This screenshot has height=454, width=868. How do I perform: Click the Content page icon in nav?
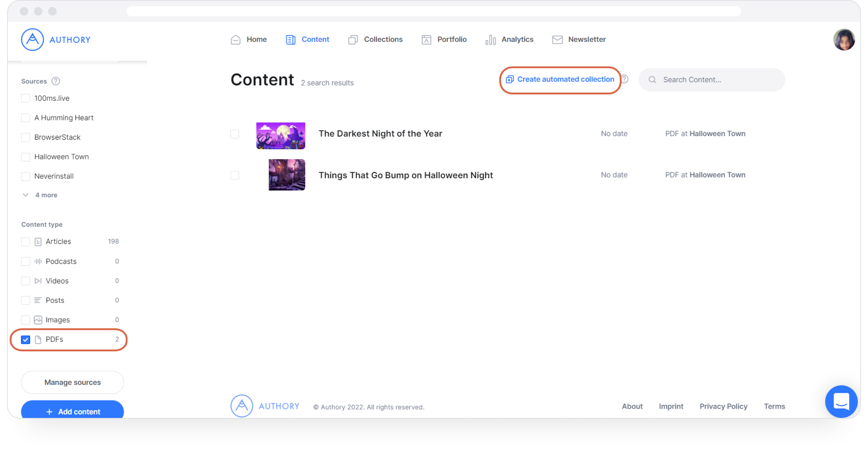(x=291, y=40)
